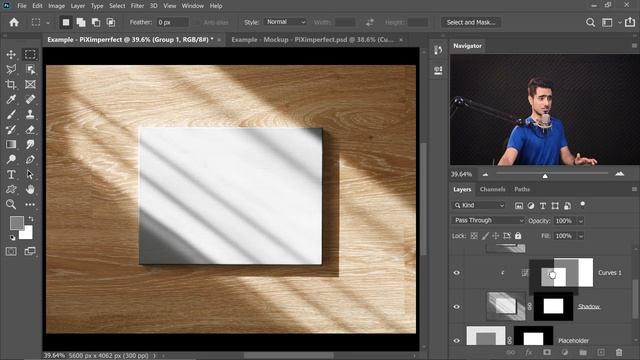
Task: Open the workspace switcher icon
Action: click(607, 22)
